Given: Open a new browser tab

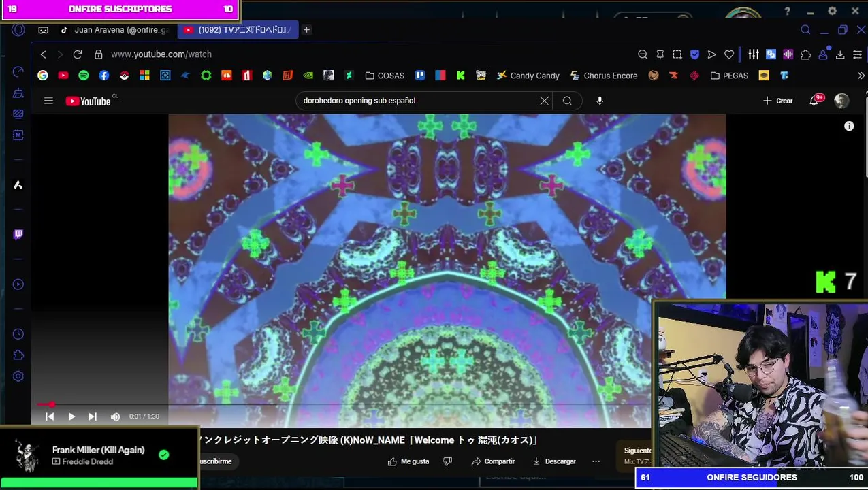Looking at the screenshot, I should (x=306, y=30).
